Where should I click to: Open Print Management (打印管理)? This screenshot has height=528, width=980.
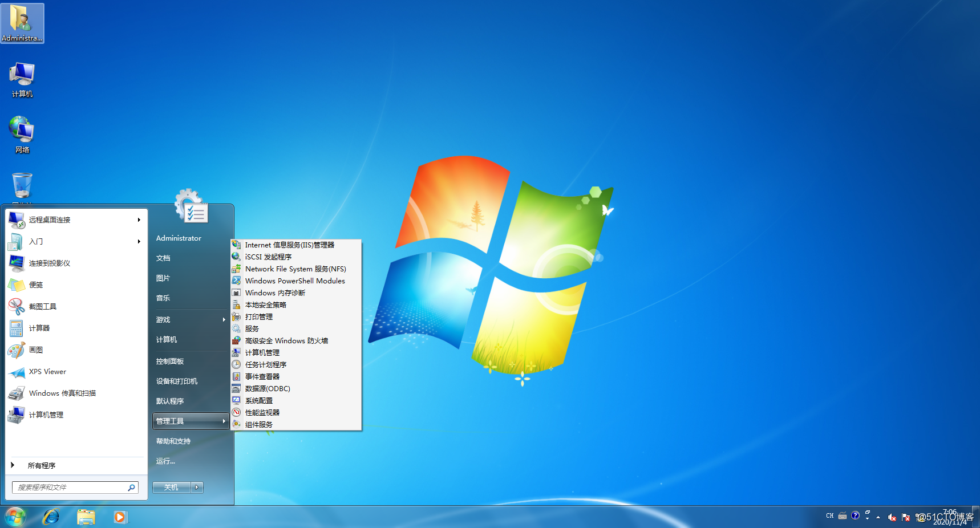pyautogui.click(x=296, y=316)
